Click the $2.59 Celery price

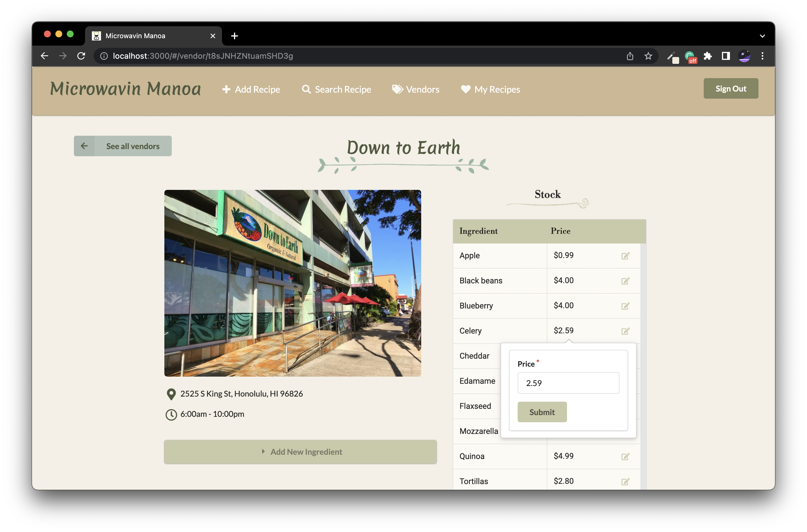click(564, 331)
